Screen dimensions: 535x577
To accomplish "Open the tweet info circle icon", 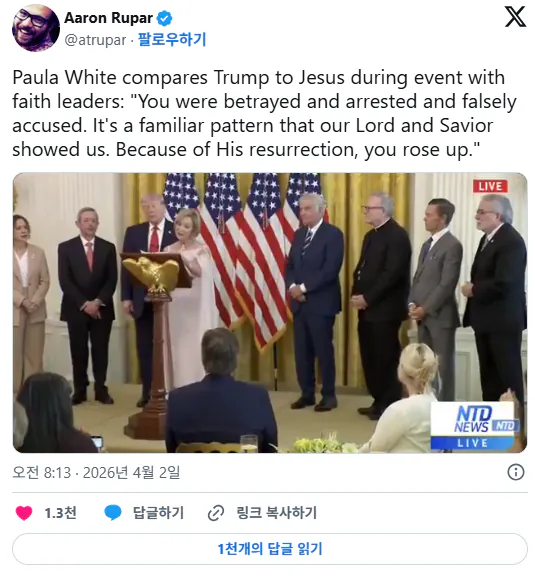I will (515, 472).
